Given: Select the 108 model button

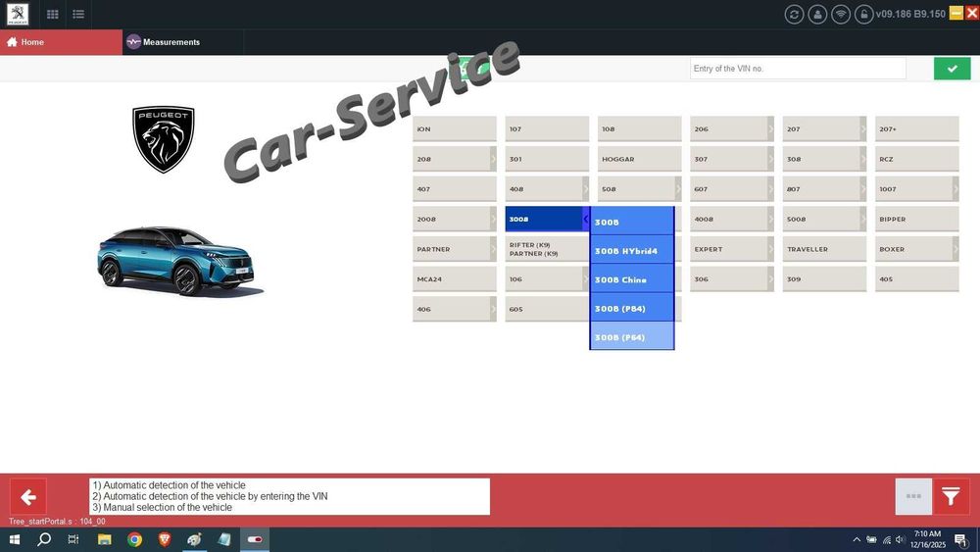Looking at the screenshot, I should coord(639,128).
